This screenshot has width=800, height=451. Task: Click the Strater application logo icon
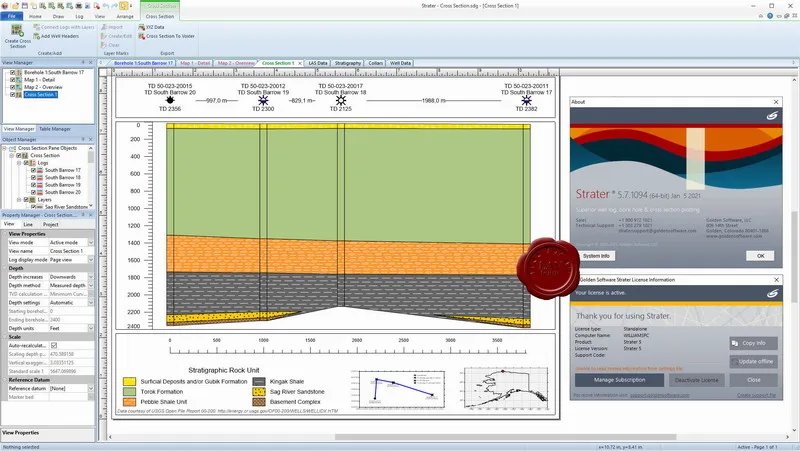pos(5,6)
